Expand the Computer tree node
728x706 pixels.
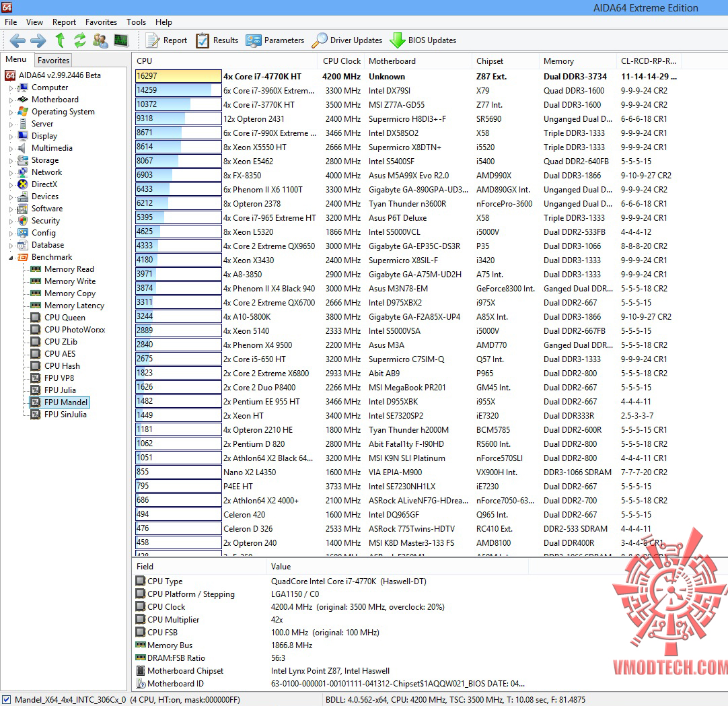[x=11, y=87]
